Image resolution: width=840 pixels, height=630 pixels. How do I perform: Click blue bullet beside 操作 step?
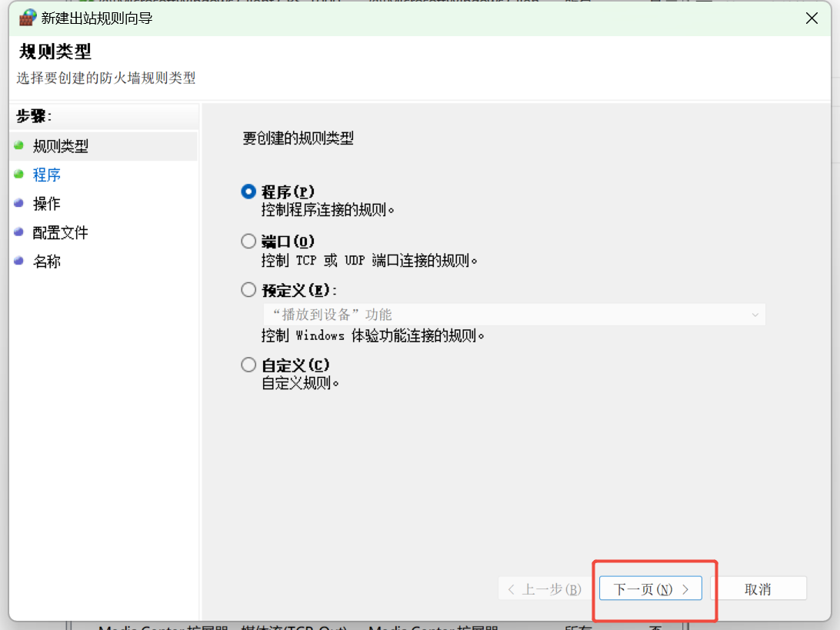pyautogui.click(x=18, y=203)
